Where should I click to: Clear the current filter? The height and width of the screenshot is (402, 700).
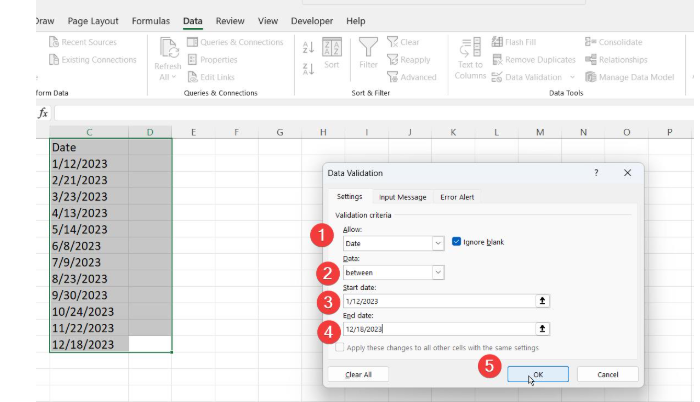click(403, 42)
